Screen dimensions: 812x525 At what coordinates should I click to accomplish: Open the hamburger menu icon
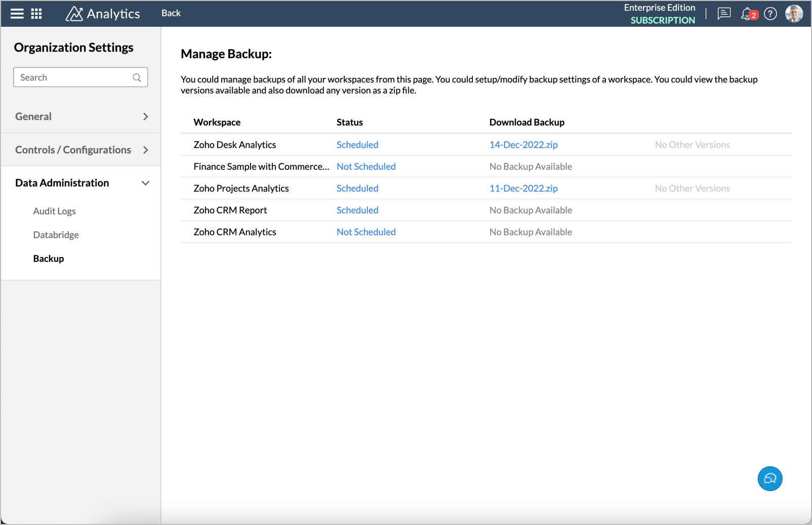click(17, 14)
